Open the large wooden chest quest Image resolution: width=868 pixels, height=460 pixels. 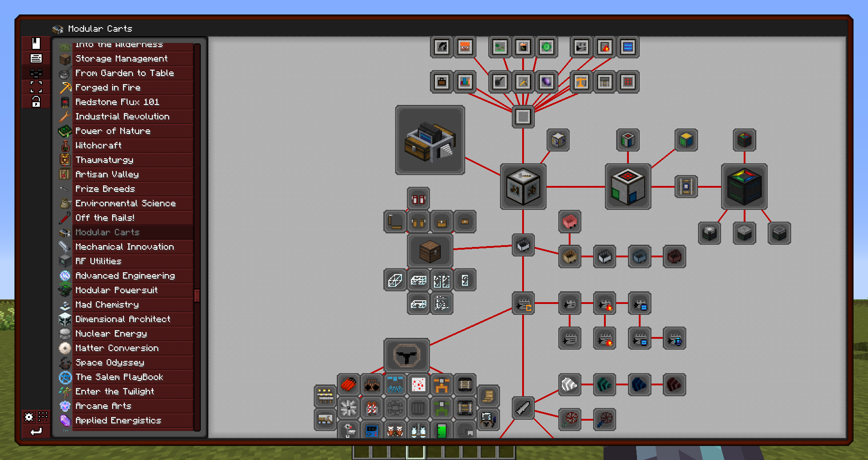(430, 251)
